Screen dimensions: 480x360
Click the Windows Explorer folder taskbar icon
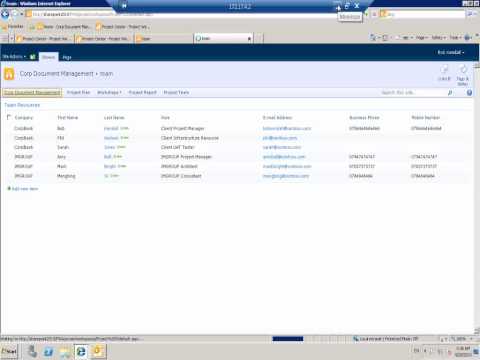tap(65, 351)
